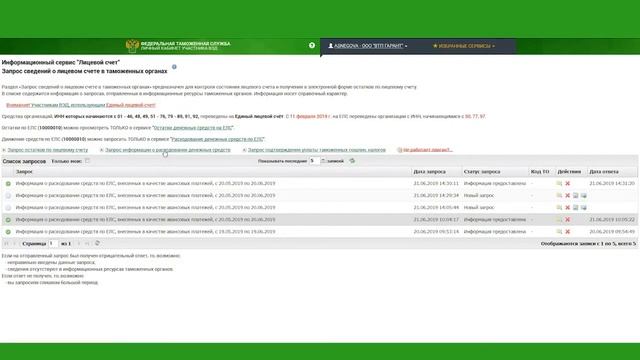Open 'Расходование денежных средств по ЕЛС' link
The width and height of the screenshot is (640, 360).
tap(217, 139)
